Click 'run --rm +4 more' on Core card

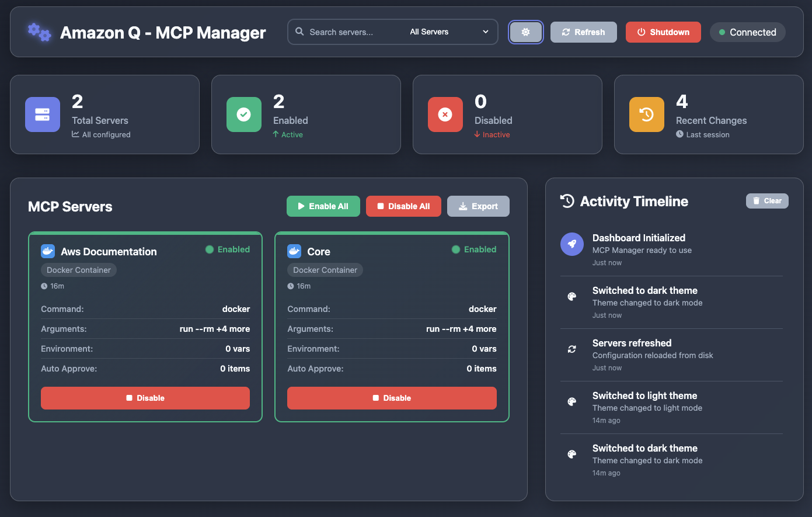(x=461, y=329)
